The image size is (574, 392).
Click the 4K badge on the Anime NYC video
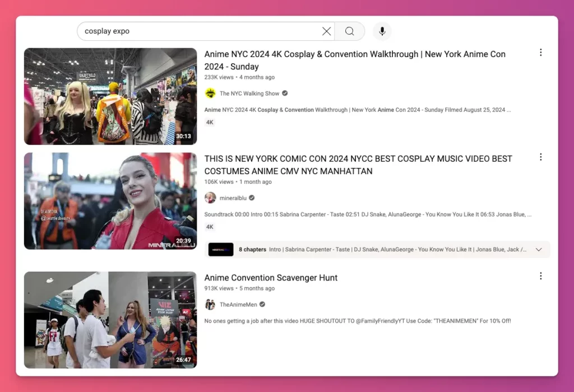[209, 122]
